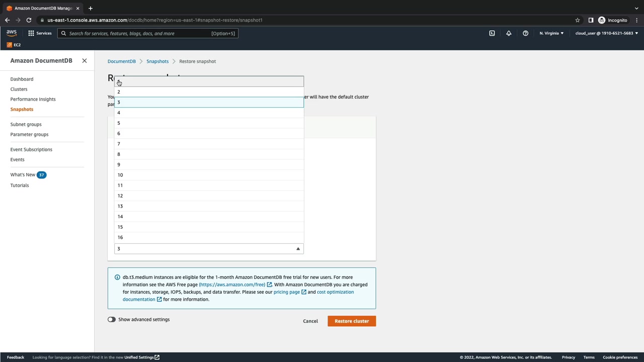
Task: Select option 6 in the list
Action: (209, 134)
